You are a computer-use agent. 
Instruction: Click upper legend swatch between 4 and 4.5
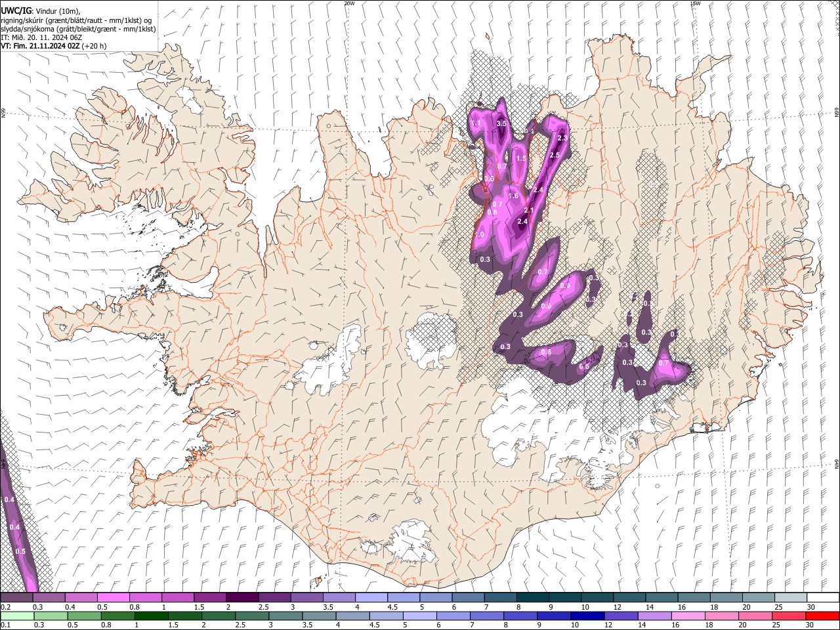(371, 597)
